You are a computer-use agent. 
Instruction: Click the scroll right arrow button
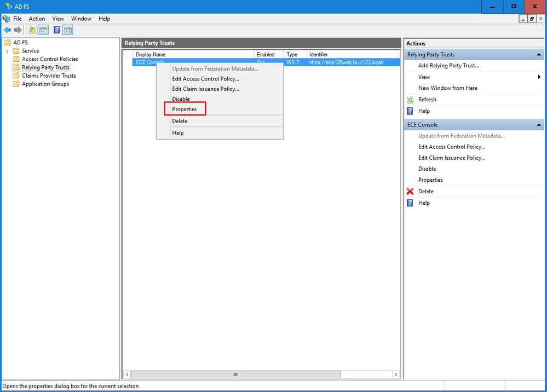396,374
